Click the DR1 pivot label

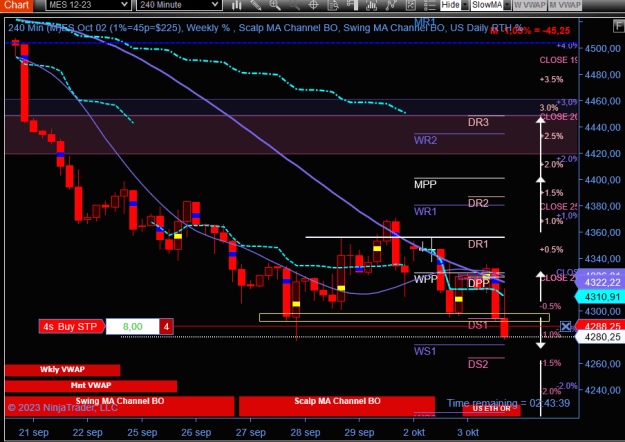pos(478,244)
